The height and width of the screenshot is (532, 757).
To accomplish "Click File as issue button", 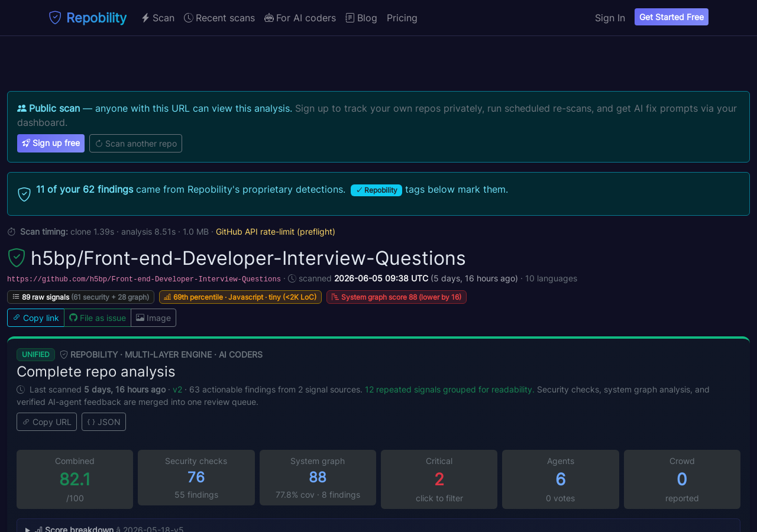I will pos(98,318).
